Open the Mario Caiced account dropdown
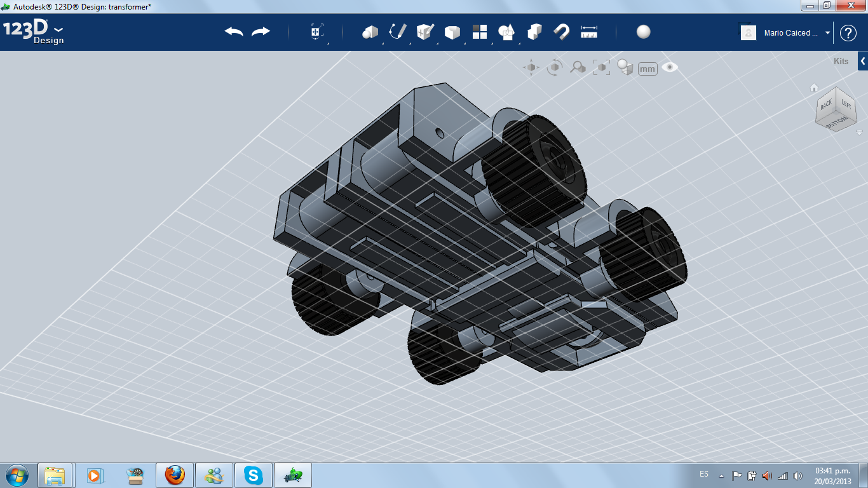The width and height of the screenshot is (868, 488). pyautogui.click(x=828, y=33)
